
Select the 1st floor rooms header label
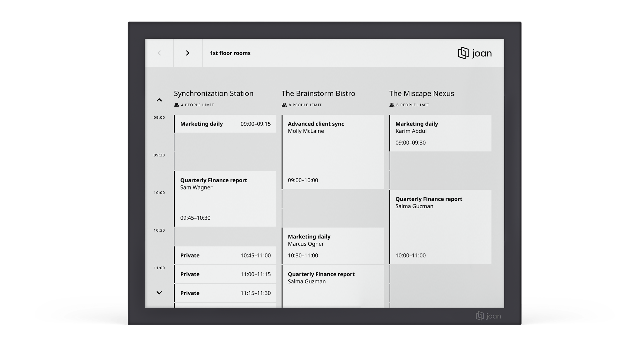tap(230, 53)
